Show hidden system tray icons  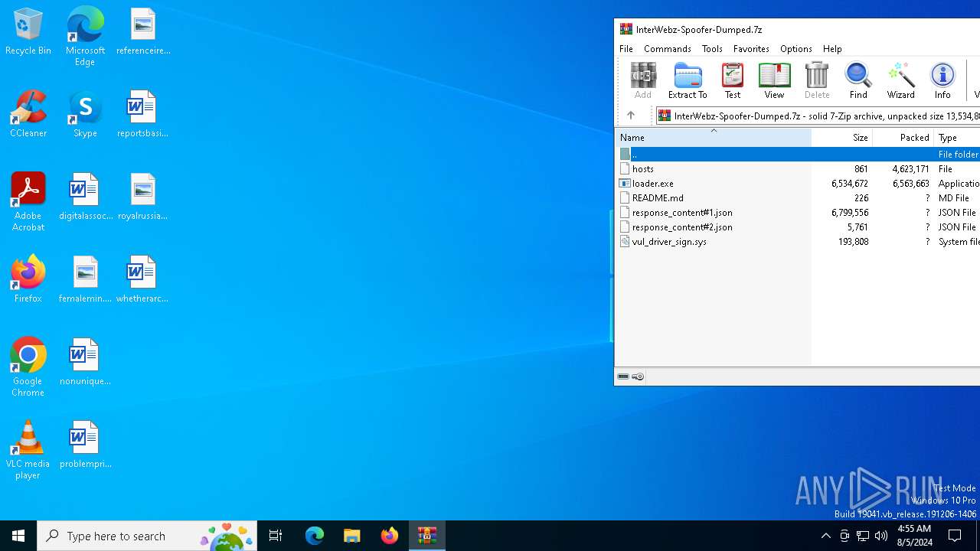[x=825, y=536]
